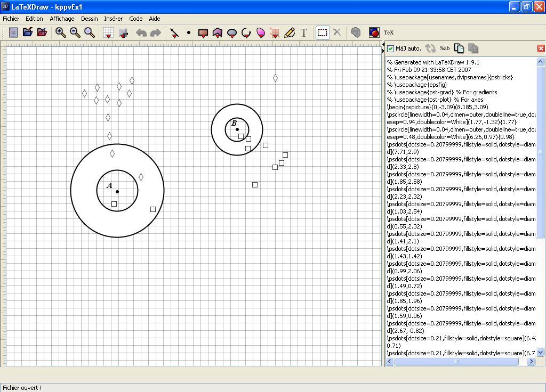Viewport: 546px width, 392px height.
Task: Open the Code menu
Action: (x=136, y=19)
